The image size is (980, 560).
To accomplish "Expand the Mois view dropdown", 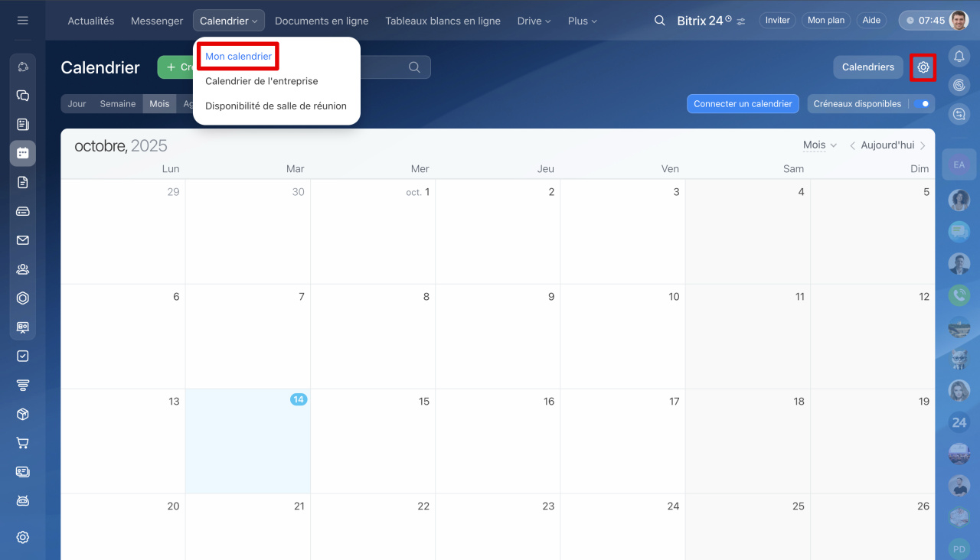I will point(819,145).
